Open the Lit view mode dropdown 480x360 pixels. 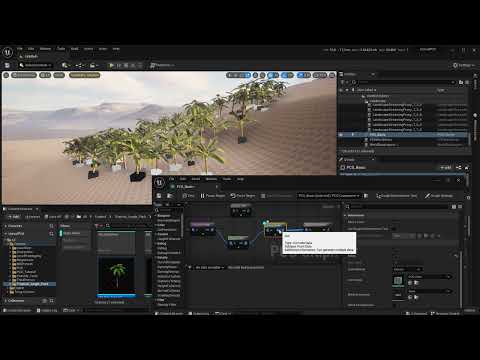tap(45, 75)
